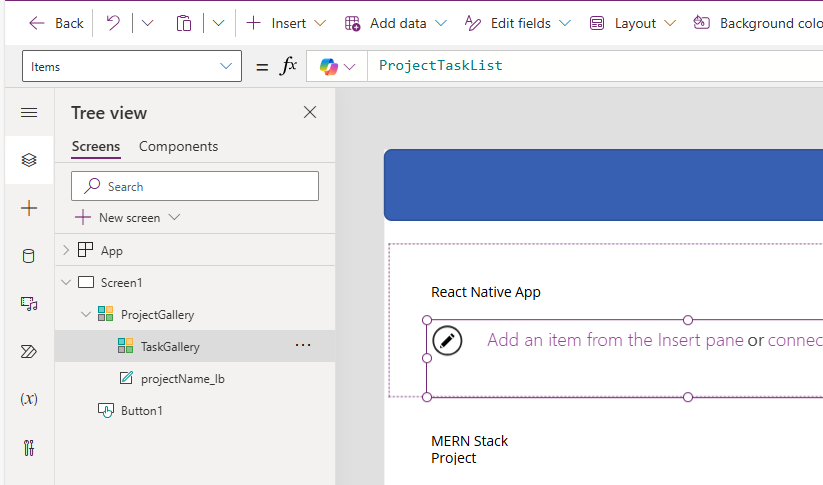Screen dimensions: 823x485
Task: Collapse the Screen1 tree node
Action: pos(66,282)
